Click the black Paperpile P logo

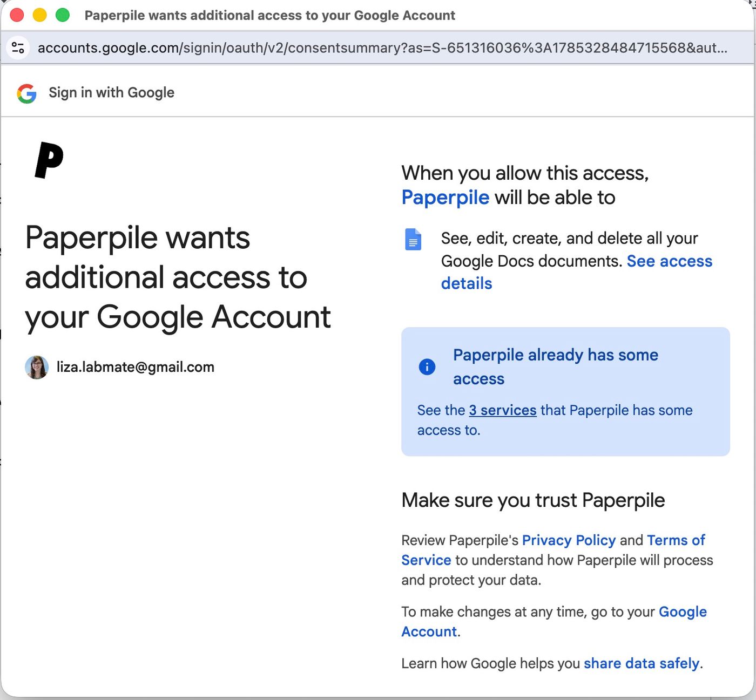coord(49,160)
